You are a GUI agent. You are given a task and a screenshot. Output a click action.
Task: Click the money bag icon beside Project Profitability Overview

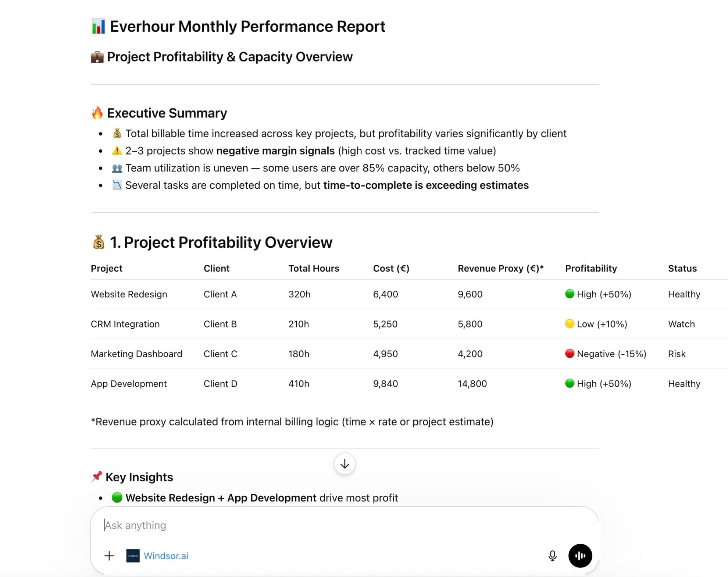tap(99, 242)
